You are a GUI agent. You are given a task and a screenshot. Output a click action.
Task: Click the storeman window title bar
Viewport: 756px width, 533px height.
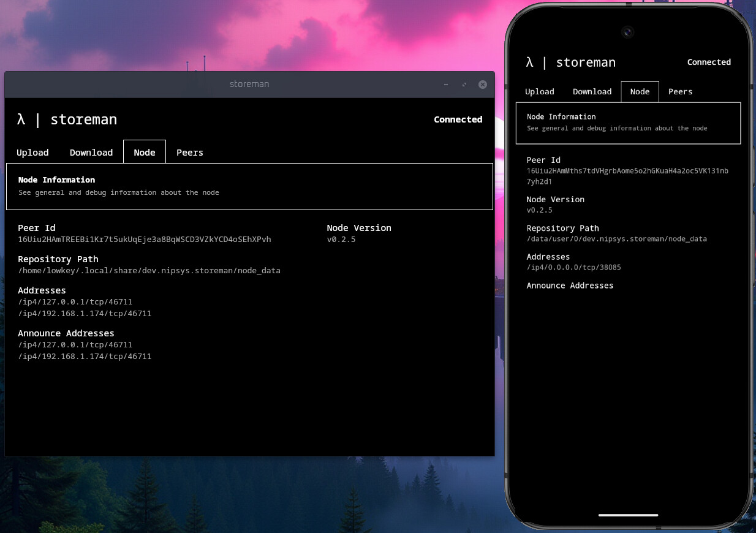pyautogui.click(x=249, y=85)
